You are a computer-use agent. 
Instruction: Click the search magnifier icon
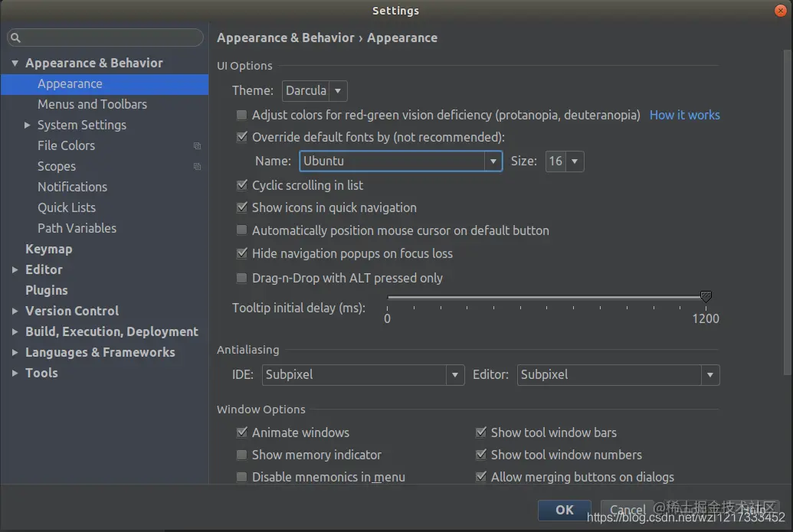[15, 38]
